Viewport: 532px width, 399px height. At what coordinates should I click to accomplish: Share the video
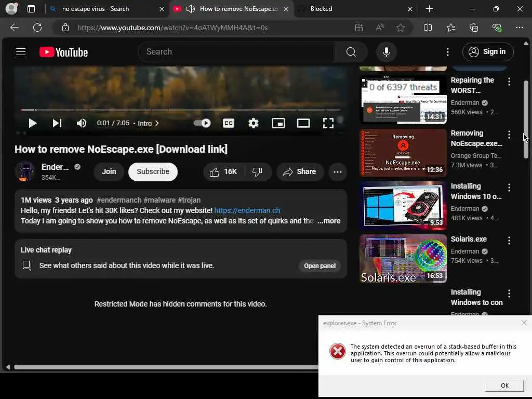click(x=300, y=171)
